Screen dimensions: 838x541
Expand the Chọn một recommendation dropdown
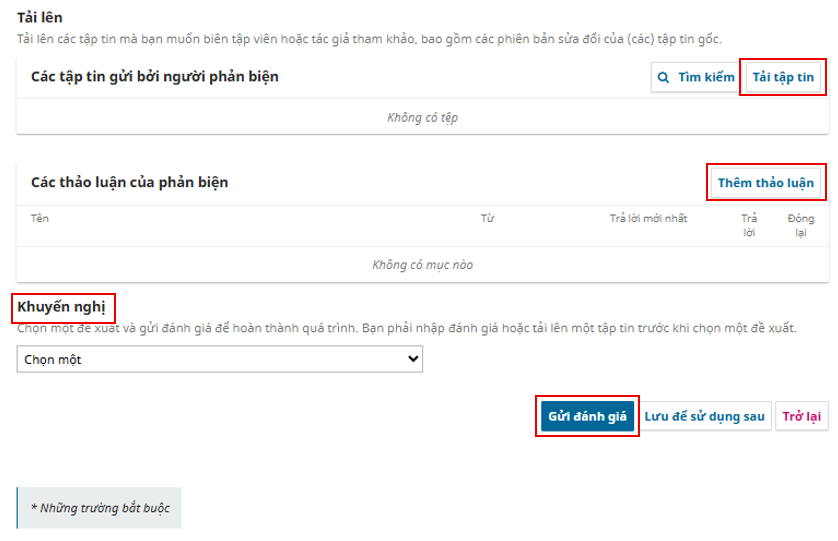point(219,359)
